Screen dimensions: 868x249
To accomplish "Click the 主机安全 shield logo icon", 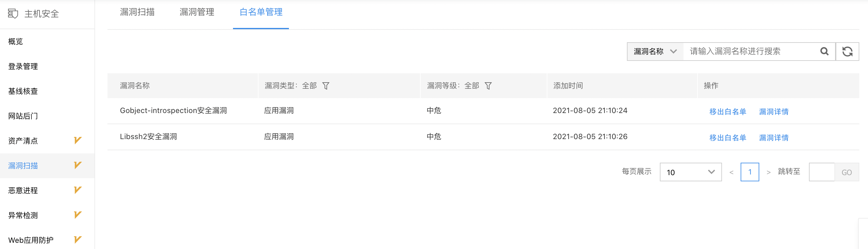I will coord(13,14).
